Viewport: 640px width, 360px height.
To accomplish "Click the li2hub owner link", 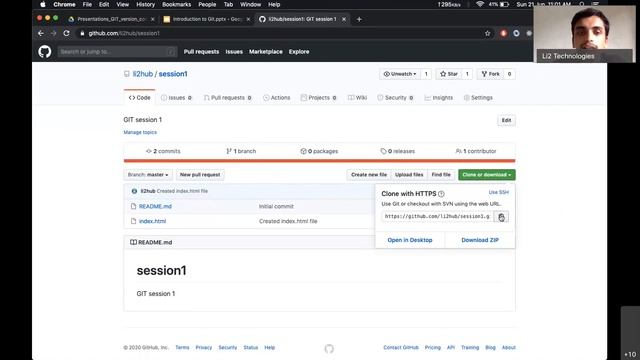I will (143, 74).
